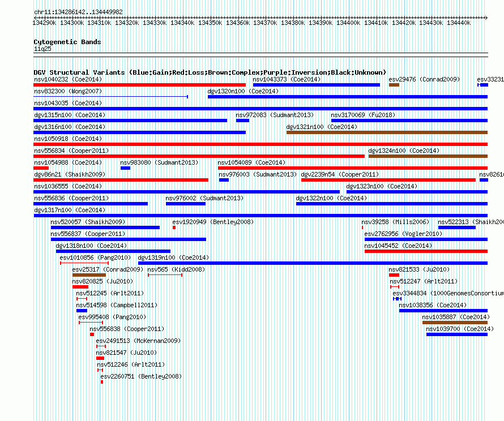Open the nsv1054089 (Coe2014) label

[251, 162]
